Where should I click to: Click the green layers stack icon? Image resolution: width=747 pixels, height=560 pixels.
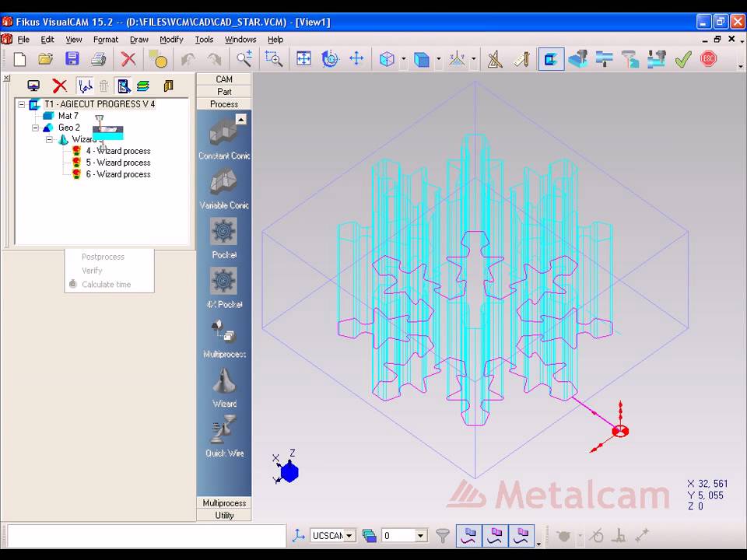143,86
